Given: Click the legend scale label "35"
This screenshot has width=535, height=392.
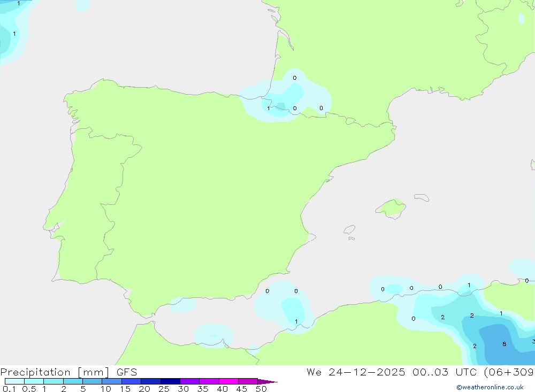Looking at the screenshot, I should [x=203, y=389].
